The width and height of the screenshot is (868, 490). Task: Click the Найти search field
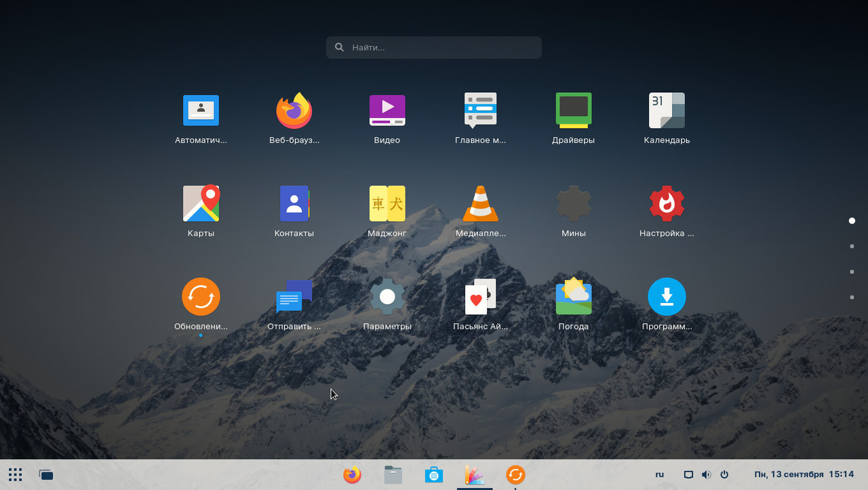click(x=434, y=47)
